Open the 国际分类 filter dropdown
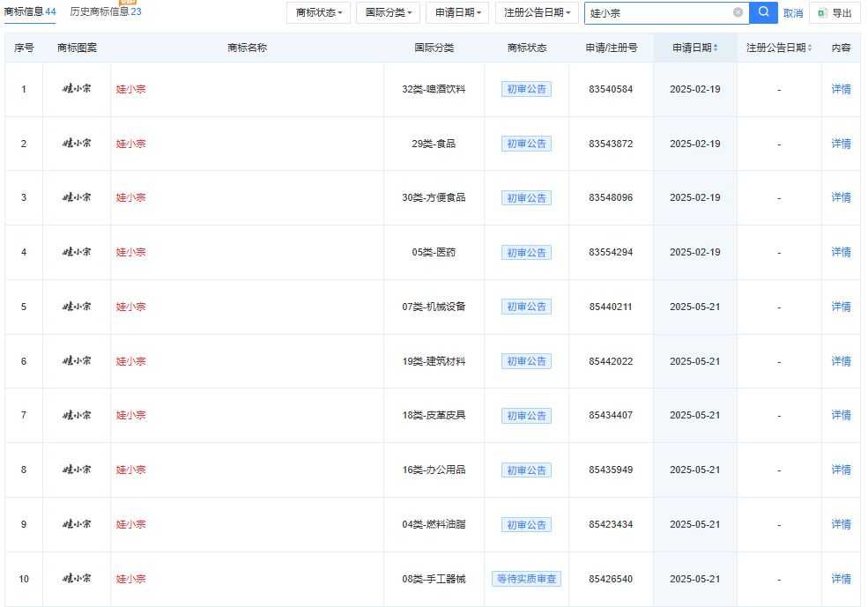This screenshot has width=868, height=607. point(388,12)
